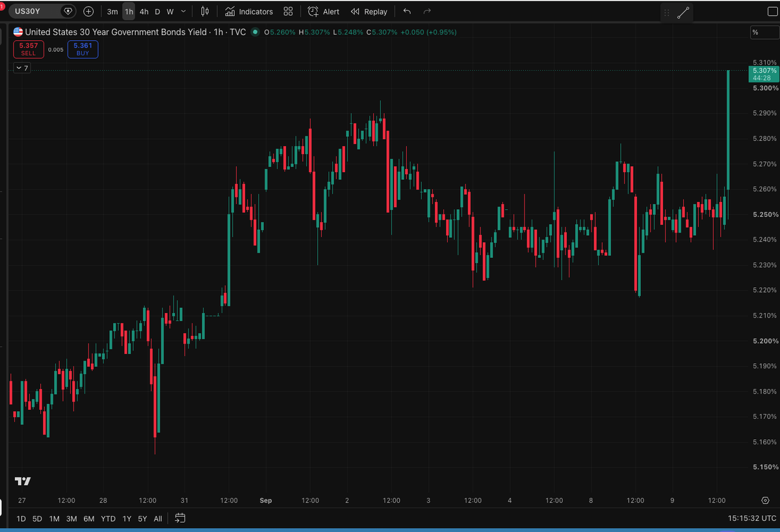Click the L5.248% low value in legend
The width and height of the screenshot is (780, 532).
pyautogui.click(x=348, y=32)
